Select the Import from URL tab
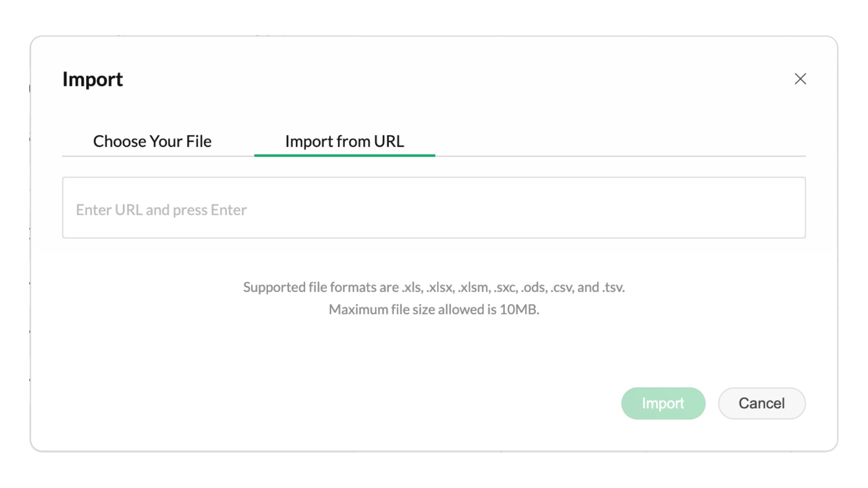This screenshot has width=868, height=488. click(344, 141)
